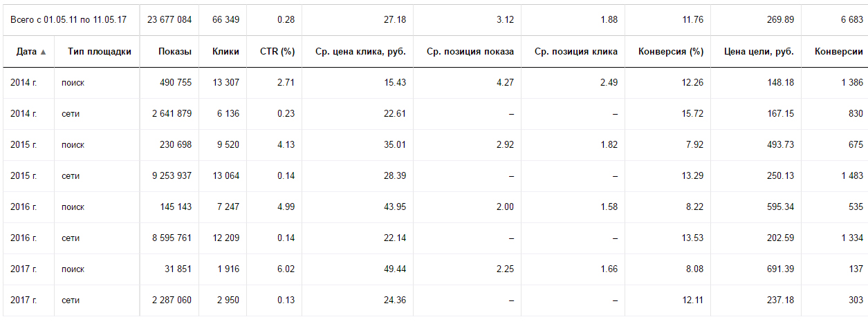Select the 2014 г. поиск row
The width and height of the screenshot is (868, 326).
coord(73,83)
